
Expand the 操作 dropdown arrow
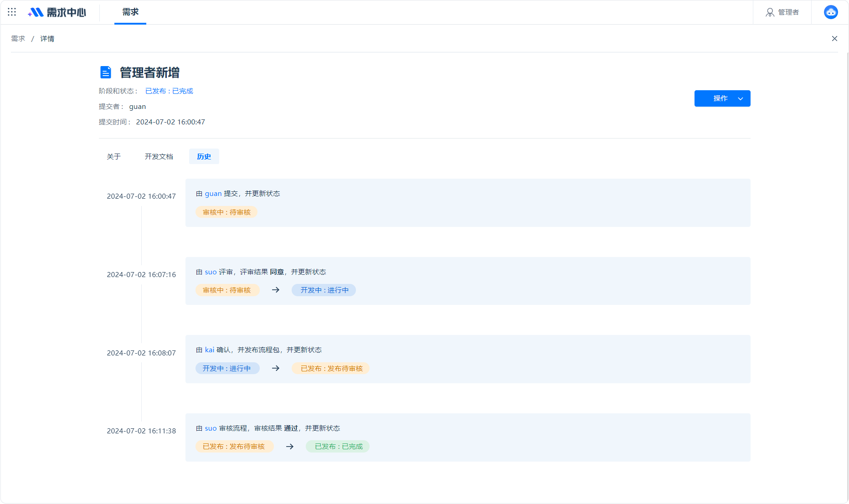click(x=741, y=98)
